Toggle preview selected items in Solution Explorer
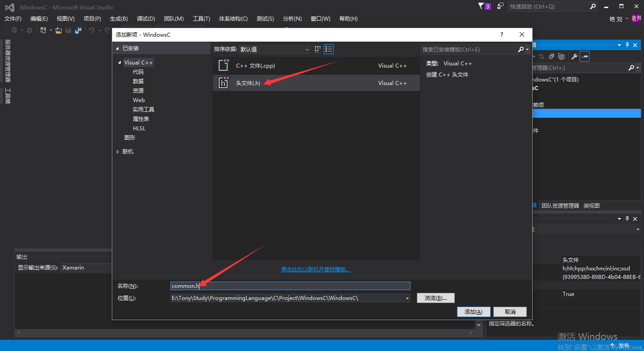This screenshot has height=351, width=644. point(585,56)
